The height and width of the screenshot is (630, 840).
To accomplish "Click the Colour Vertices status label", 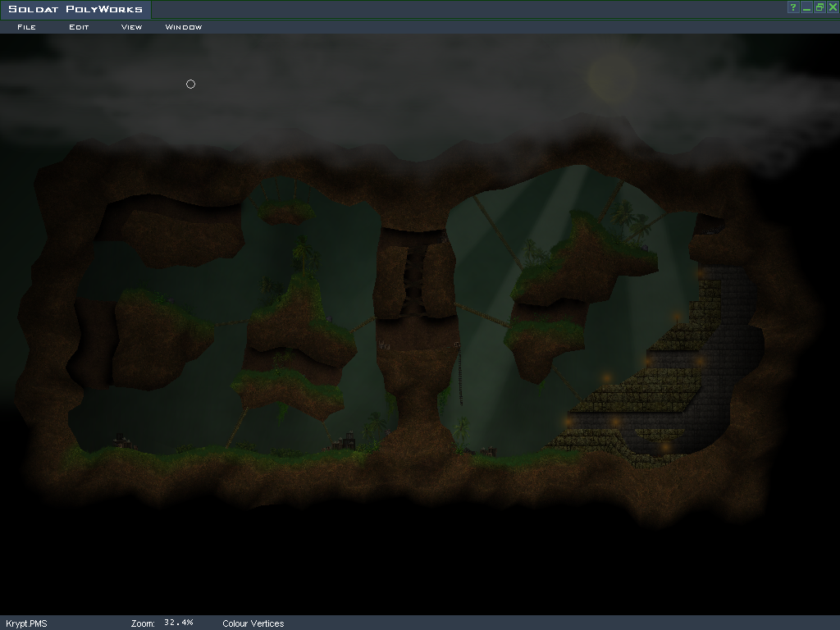I will [253, 623].
